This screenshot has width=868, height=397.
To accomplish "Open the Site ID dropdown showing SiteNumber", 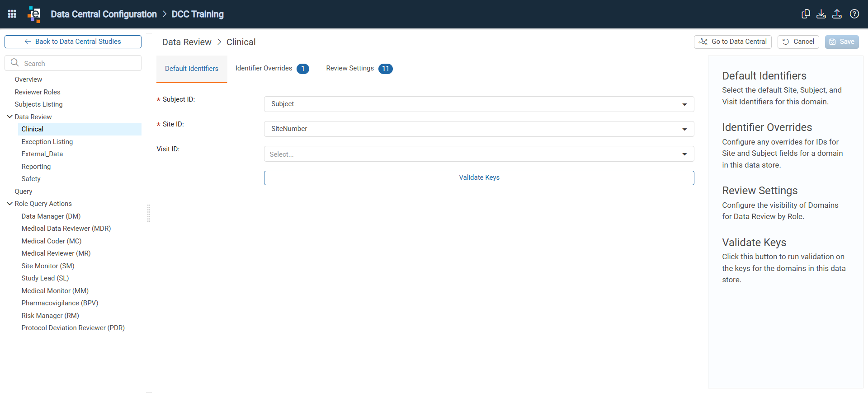I will pos(479,129).
